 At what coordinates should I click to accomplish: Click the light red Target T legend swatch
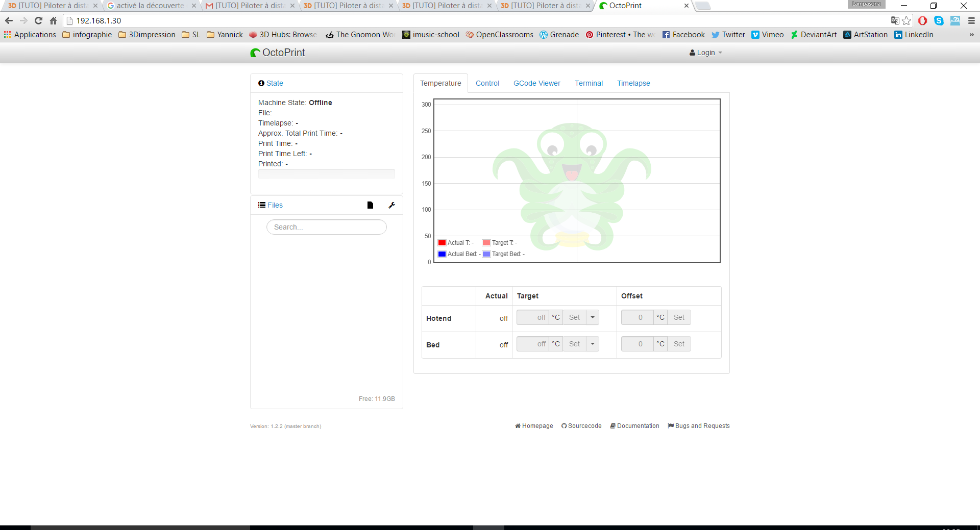pyautogui.click(x=486, y=243)
